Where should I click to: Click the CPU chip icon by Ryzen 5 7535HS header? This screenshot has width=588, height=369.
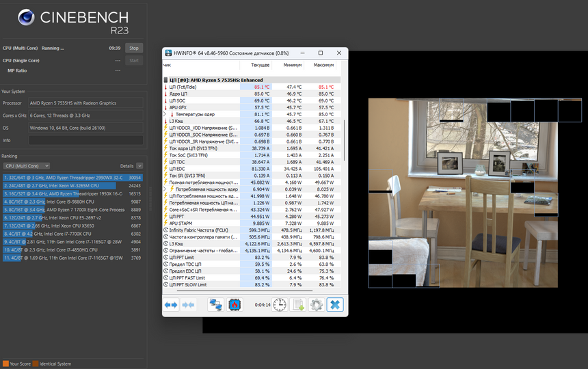click(165, 80)
